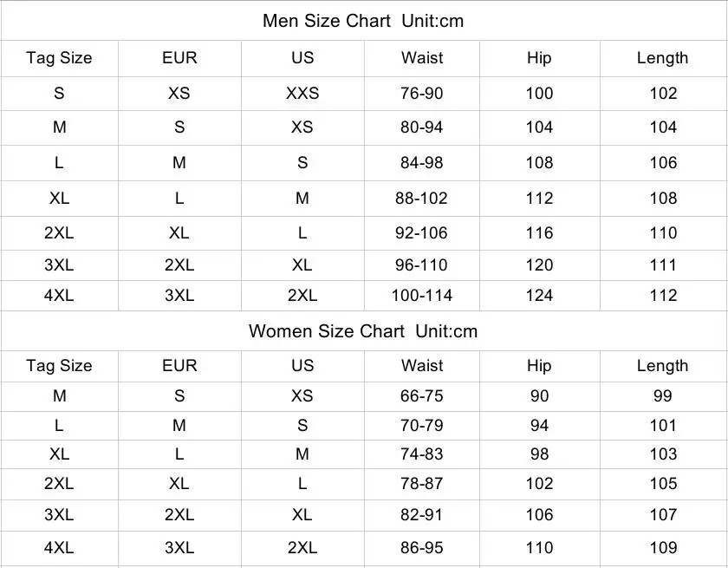Select the men's hip value 120
This screenshot has width=728, height=568.
(x=539, y=264)
